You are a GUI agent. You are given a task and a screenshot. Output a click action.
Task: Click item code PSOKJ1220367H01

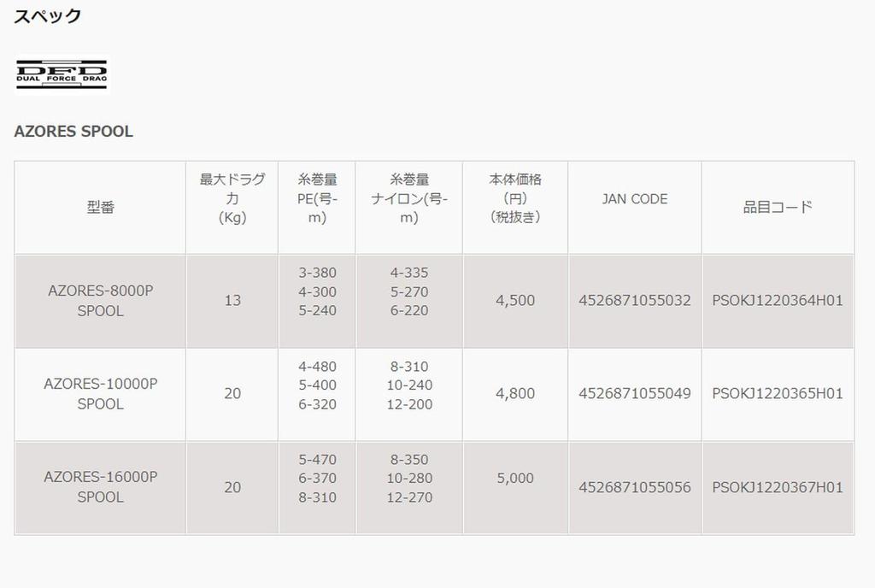tap(778, 487)
